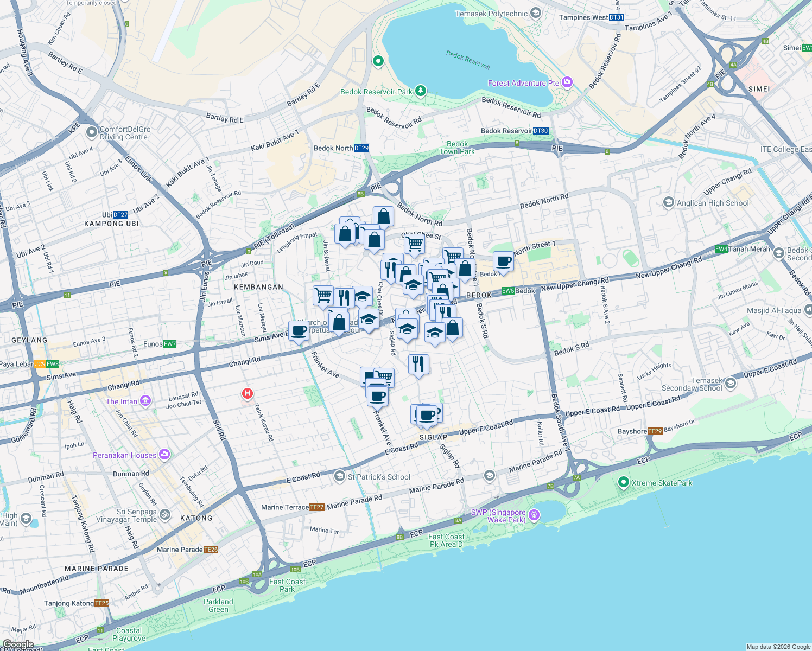Select the shopping bag icon near Bedok North Rd
The height and width of the screenshot is (651, 812).
coord(383,217)
